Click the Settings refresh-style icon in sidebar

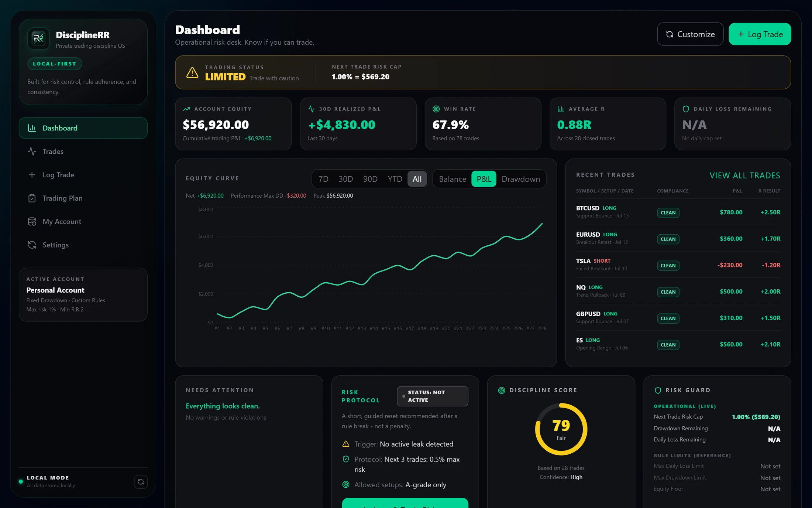pos(32,245)
